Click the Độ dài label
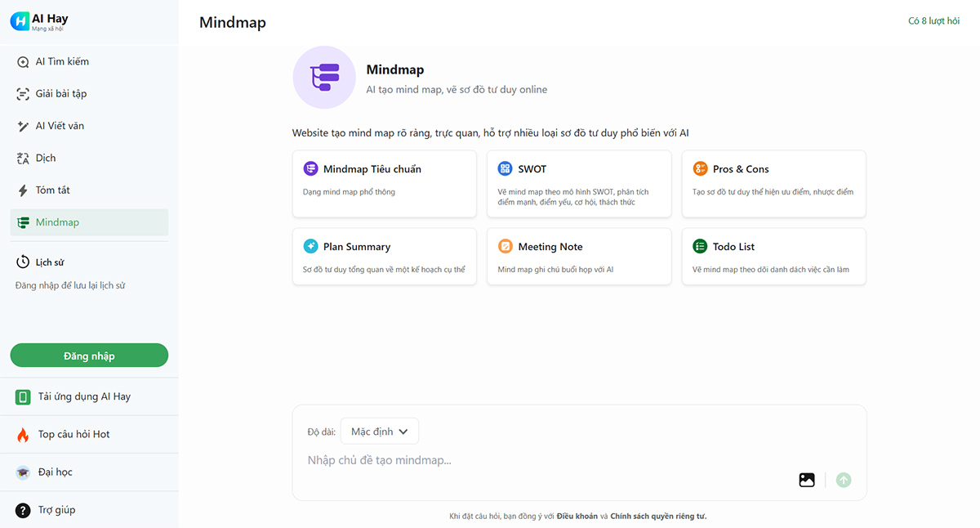Image resolution: width=980 pixels, height=528 pixels. point(321,432)
